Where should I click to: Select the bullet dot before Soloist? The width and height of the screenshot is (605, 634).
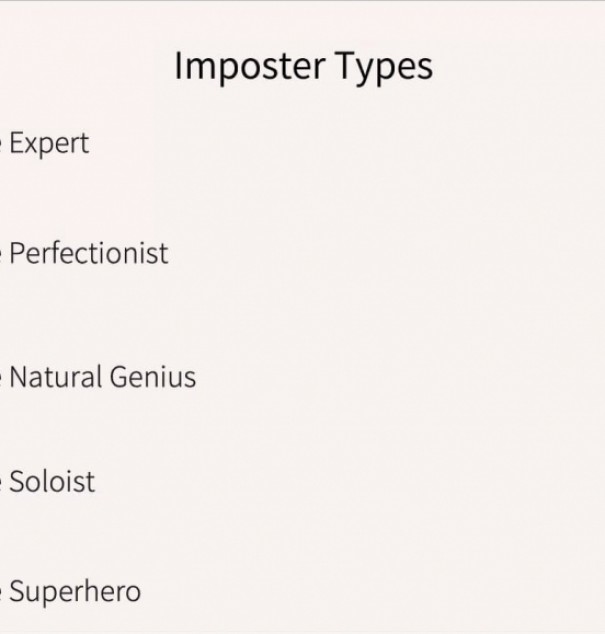1,482
